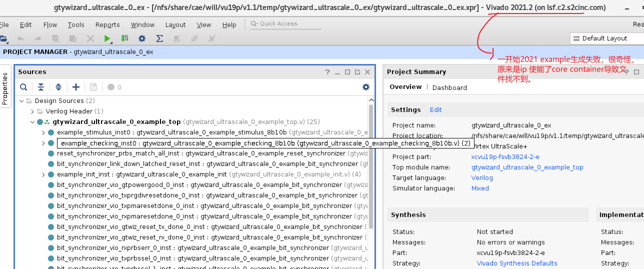Image resolution: width=644 pixels, height=269 pixels.
Task: Select bit_synchronizer_link_down_latched_reset_inst row
Action: [208, 164]
